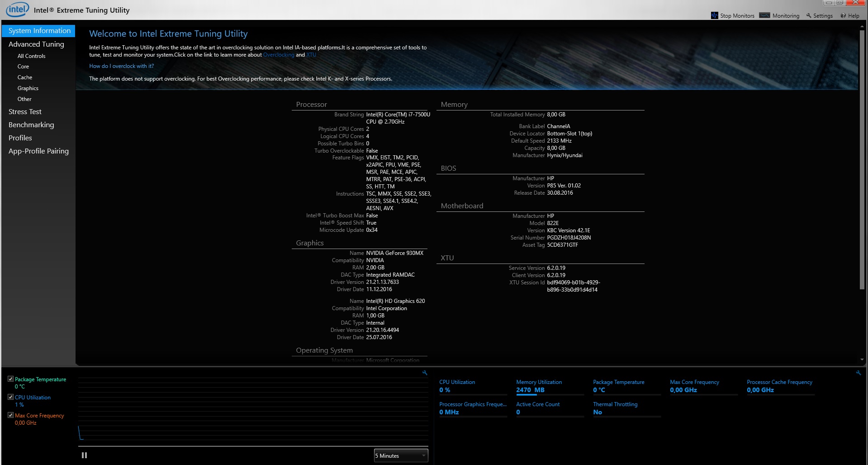Click the Intel logo

pos(17,10)
